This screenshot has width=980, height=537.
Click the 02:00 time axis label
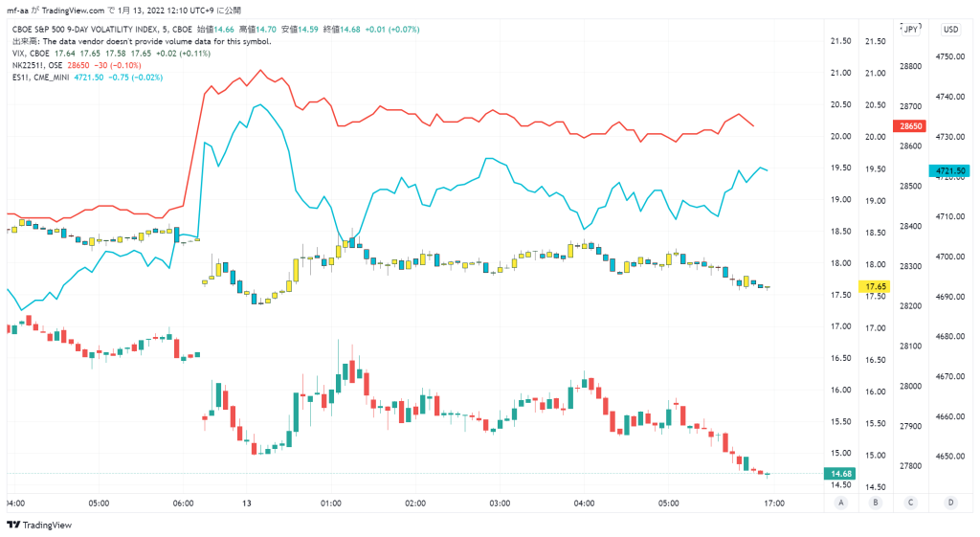click(415, 503)
